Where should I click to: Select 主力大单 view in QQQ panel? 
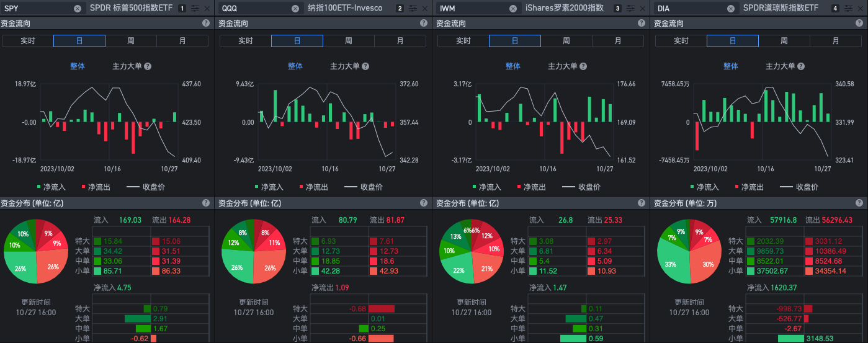tap(345, 66)
